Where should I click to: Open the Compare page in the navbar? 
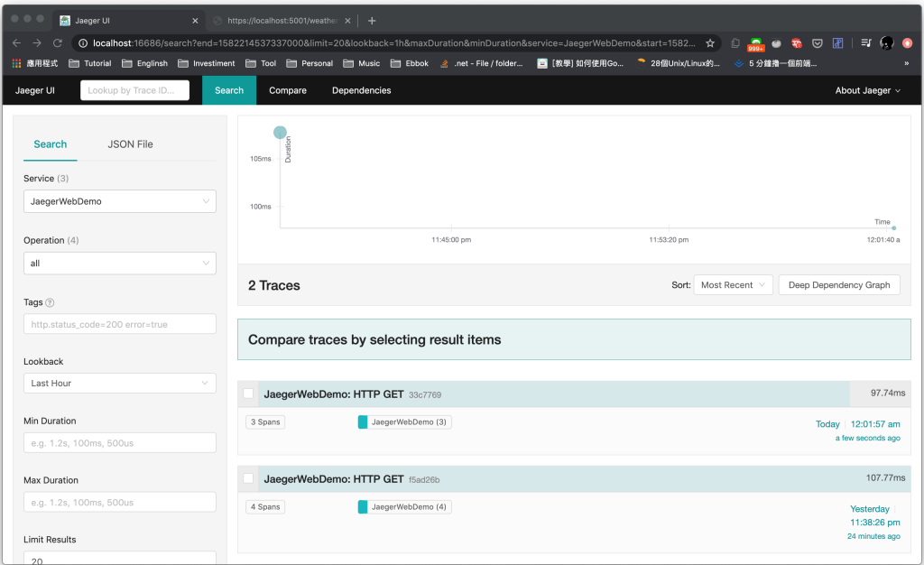coord(288,90)
